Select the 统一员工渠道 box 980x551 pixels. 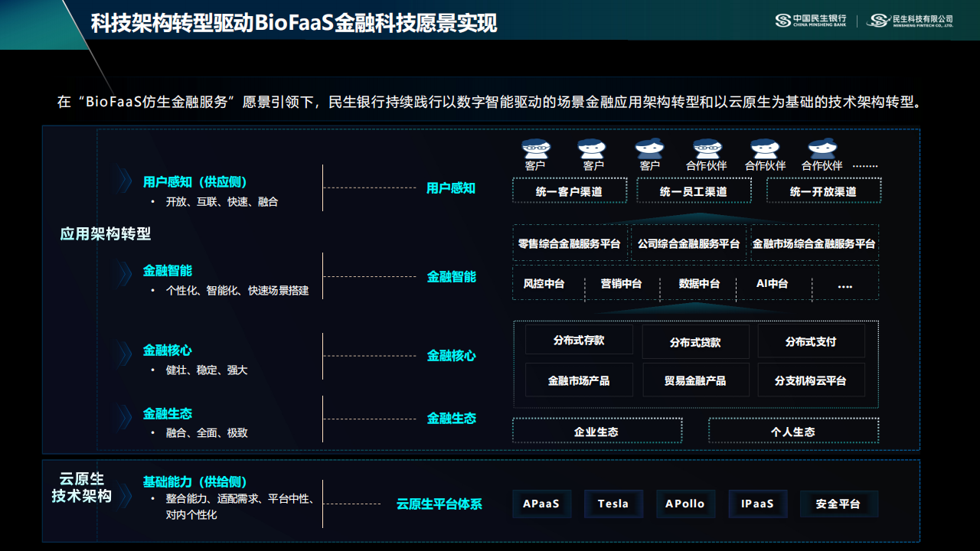(x=694, y=191)
